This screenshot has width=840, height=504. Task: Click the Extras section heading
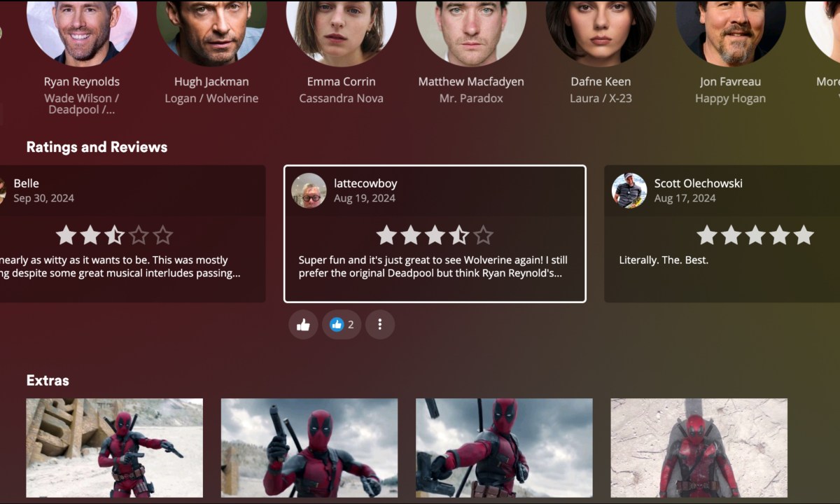[x=48, y=381]
